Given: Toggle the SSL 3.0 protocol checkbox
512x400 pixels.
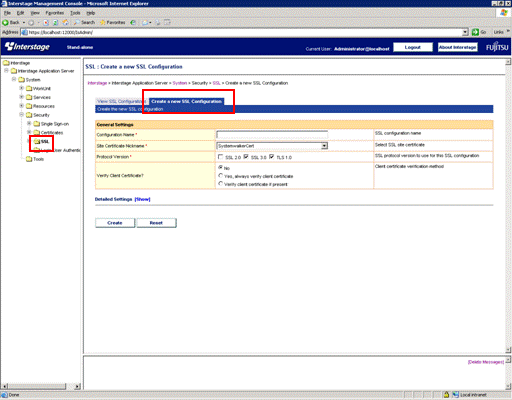Looking at the screenshot, I should point(246,157).
